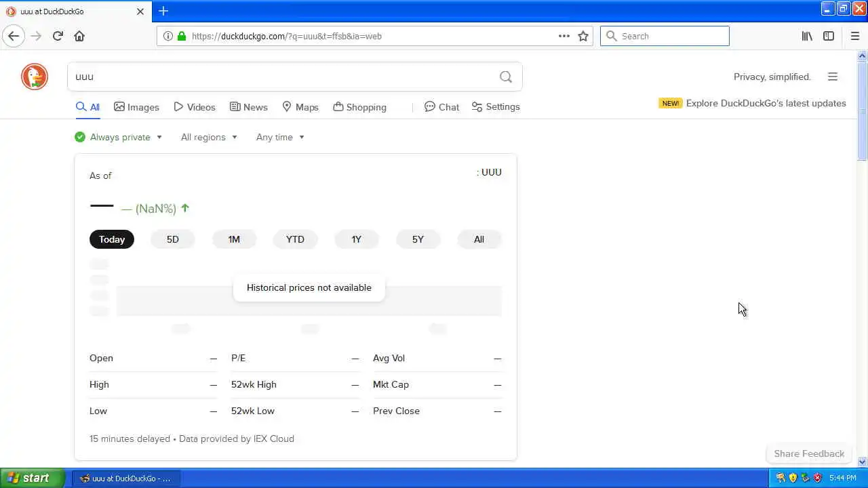This screenshot has width=868, height=488.
Task: Click the green padlock security icon
Action: click(181, 36)
